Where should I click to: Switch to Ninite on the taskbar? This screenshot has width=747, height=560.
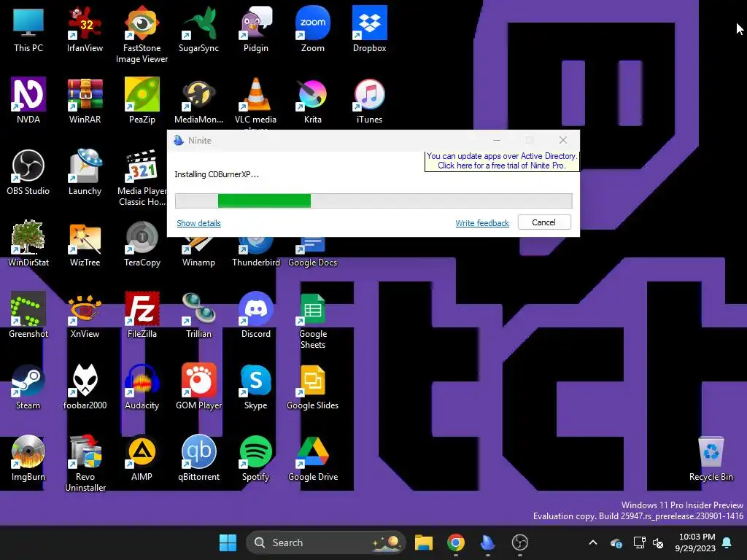coord(487,542)
